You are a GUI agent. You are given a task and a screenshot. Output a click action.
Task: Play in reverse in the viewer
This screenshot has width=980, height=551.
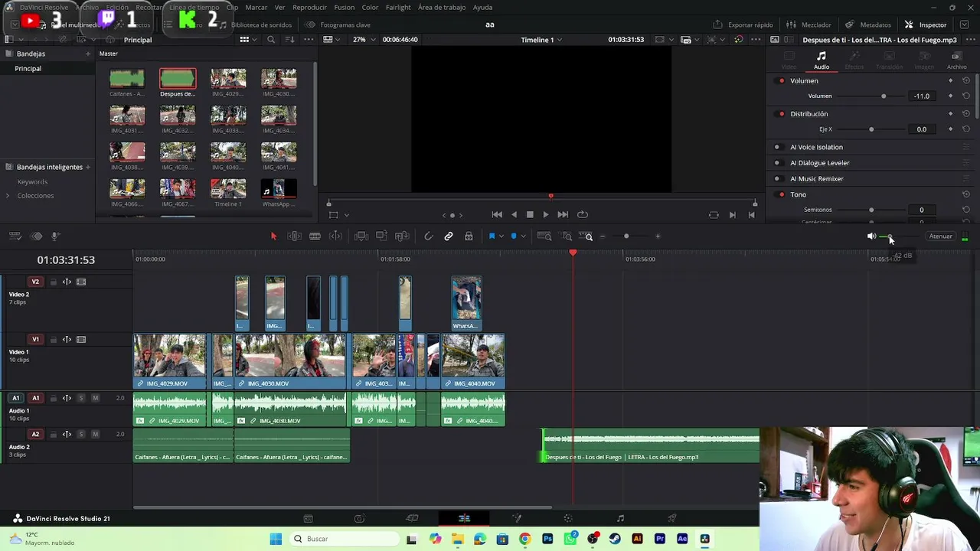point(514,215)
